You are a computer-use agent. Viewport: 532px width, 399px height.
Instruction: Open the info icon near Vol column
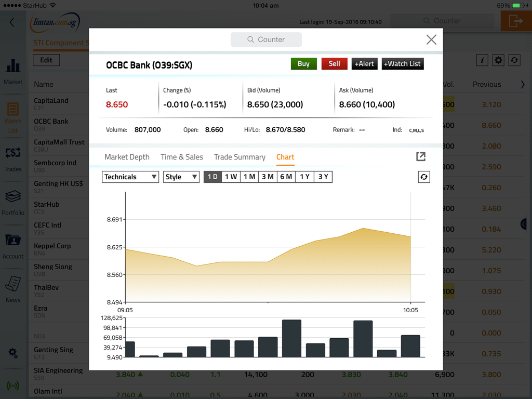click(482, 60)
